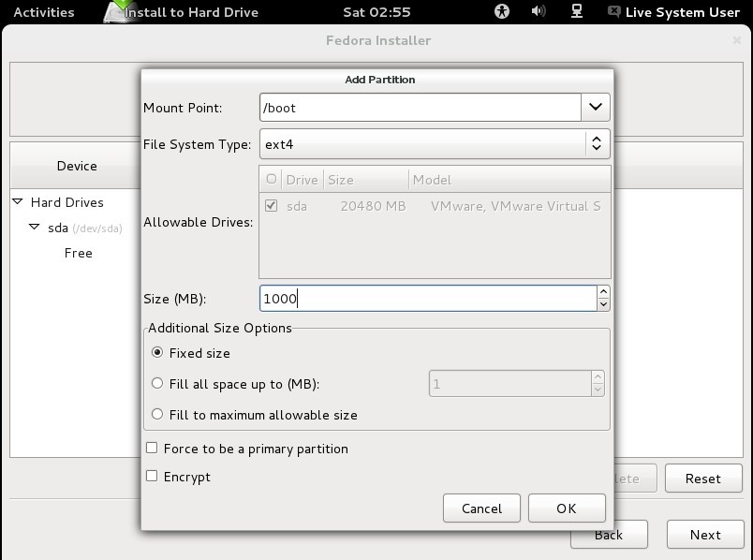Enable Force to be a primary partition
Screen dimensions: 753x560
(x=151, y=449)
